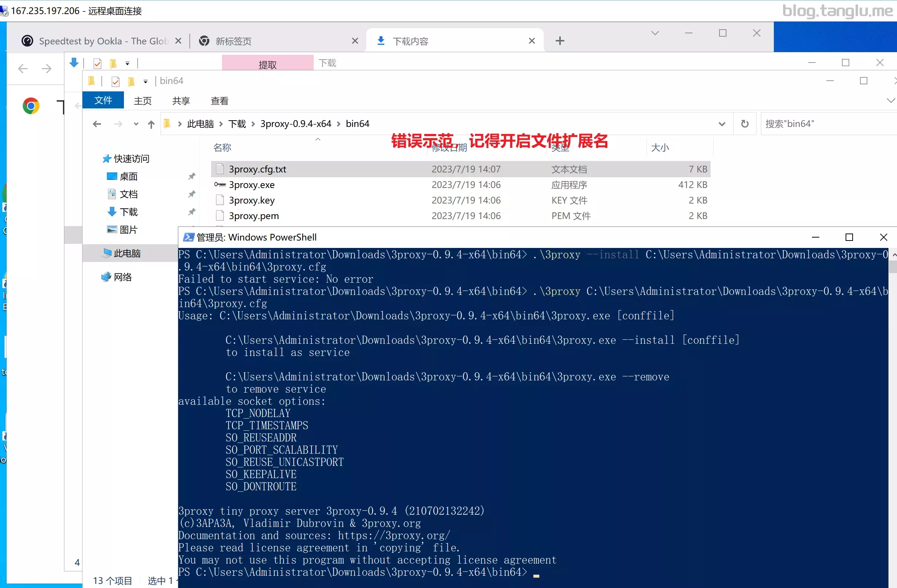Viewport: 897px width, 588px height.
Task: Navigate to 下载 in the breadcrumb path
Action: coord(237,124)
